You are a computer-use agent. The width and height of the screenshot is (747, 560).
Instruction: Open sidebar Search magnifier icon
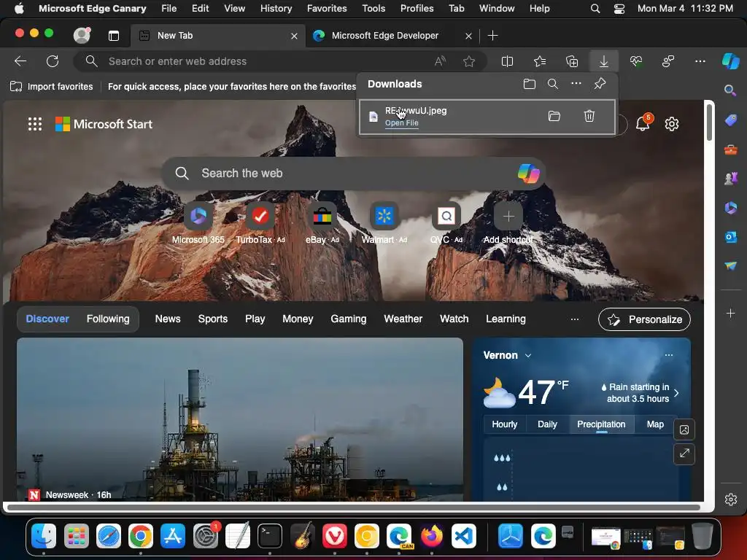(x=729, y=90)
